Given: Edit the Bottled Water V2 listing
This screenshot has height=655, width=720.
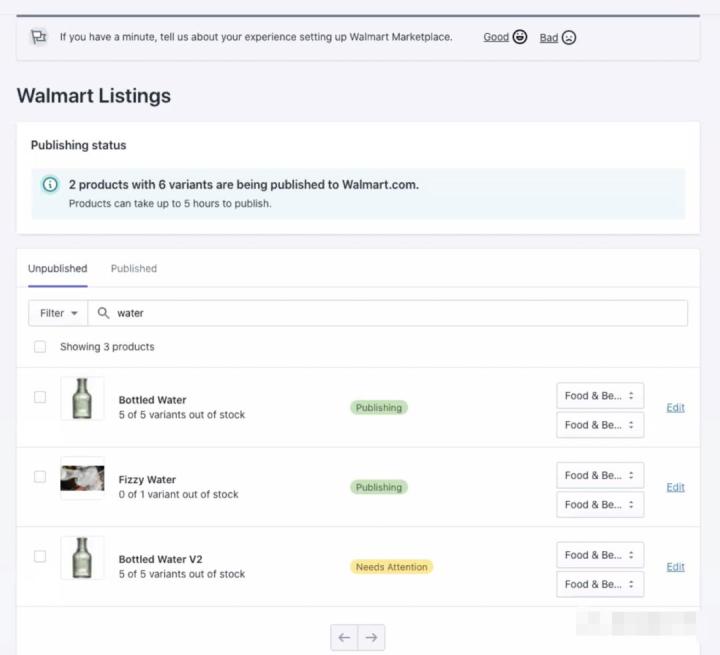Looking at the screenshot, I should [675, 567].
